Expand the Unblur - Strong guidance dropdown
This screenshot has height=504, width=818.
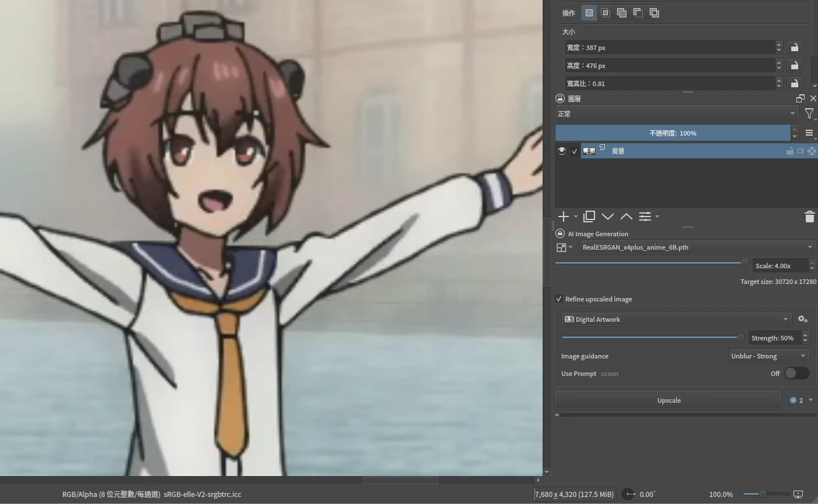coord(768,356)
